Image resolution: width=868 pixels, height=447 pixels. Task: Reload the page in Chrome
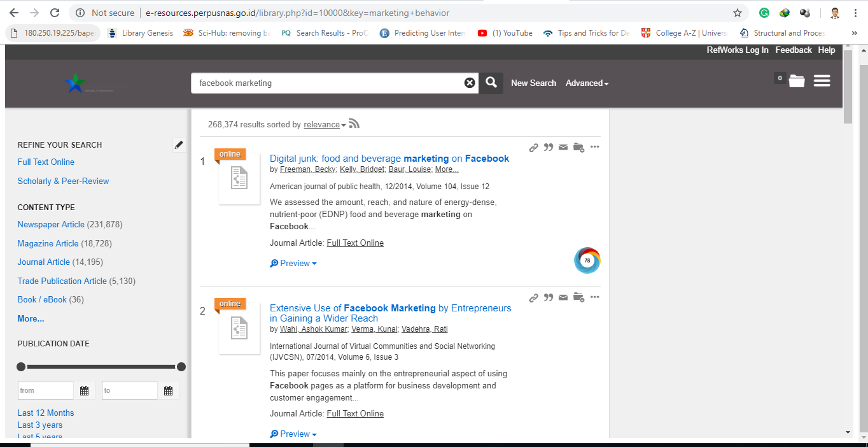pyautogui.click(x=55, y=13)
